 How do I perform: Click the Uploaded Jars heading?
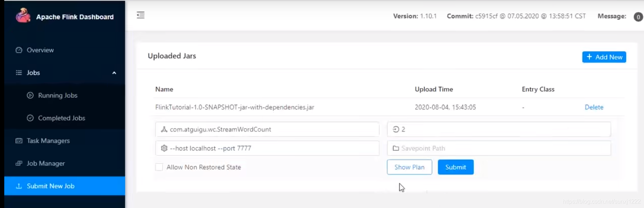coord(172,56)
